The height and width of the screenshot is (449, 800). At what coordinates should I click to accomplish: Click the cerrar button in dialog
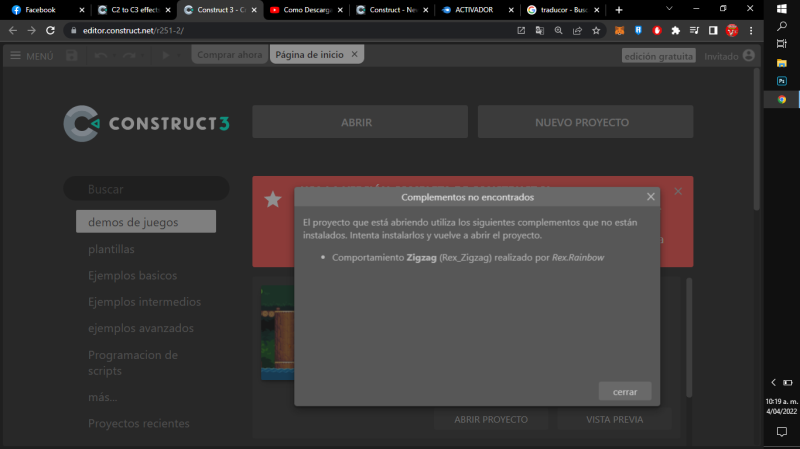[625, 391]
